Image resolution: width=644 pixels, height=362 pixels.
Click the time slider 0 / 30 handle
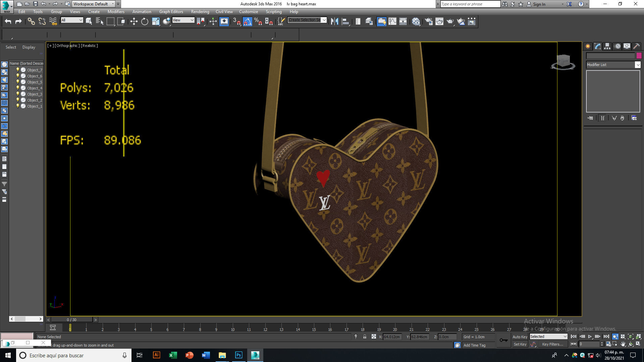71,320
